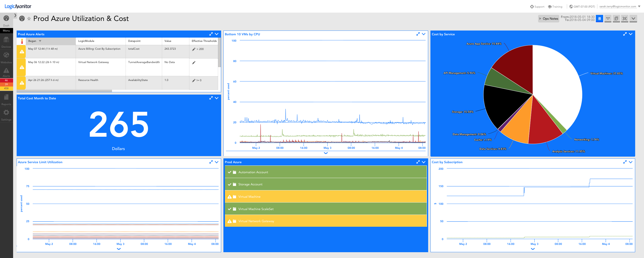Click the Effective Thresholds column header
This screenshot has width=644, height=258.
204,41
